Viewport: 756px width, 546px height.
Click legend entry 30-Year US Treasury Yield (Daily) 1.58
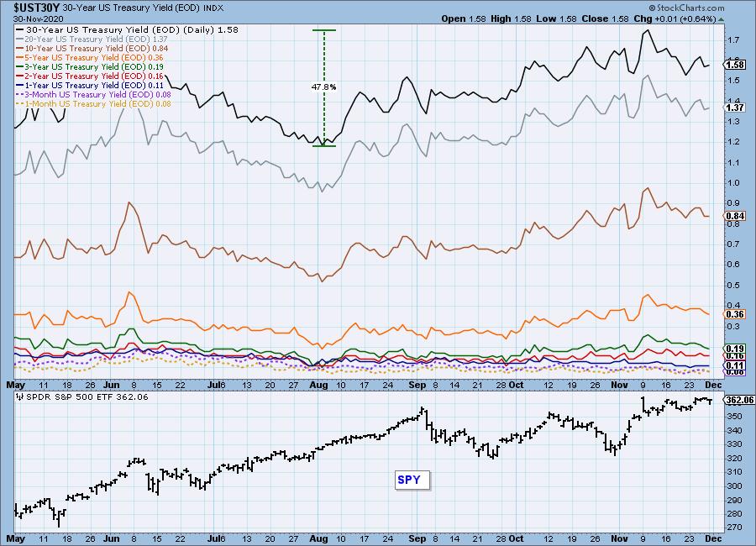128,29
